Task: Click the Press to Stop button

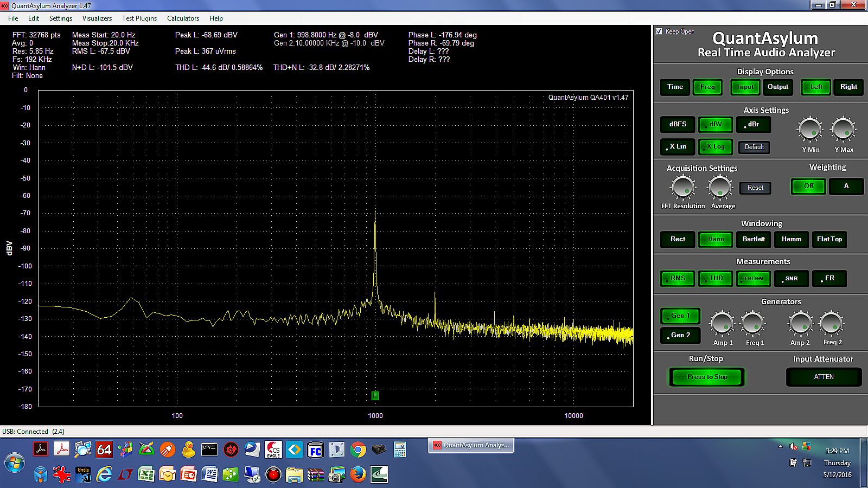Action: pyautogui.click(x=707, y=377)
